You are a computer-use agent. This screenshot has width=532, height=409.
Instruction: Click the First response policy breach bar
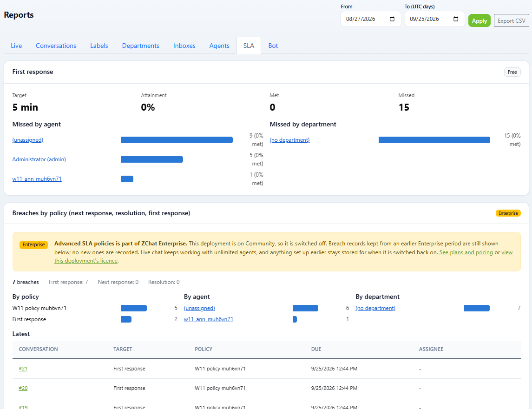tap(126, 319)
